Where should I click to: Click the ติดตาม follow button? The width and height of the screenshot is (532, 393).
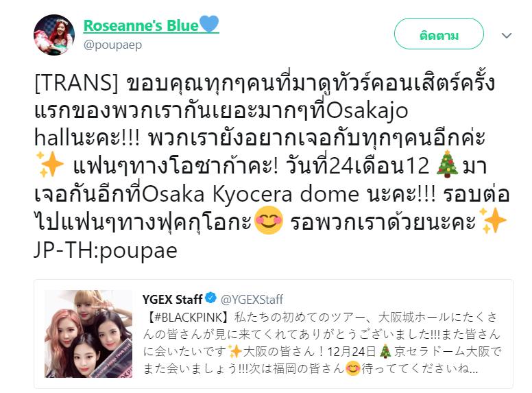click(439, 34)
